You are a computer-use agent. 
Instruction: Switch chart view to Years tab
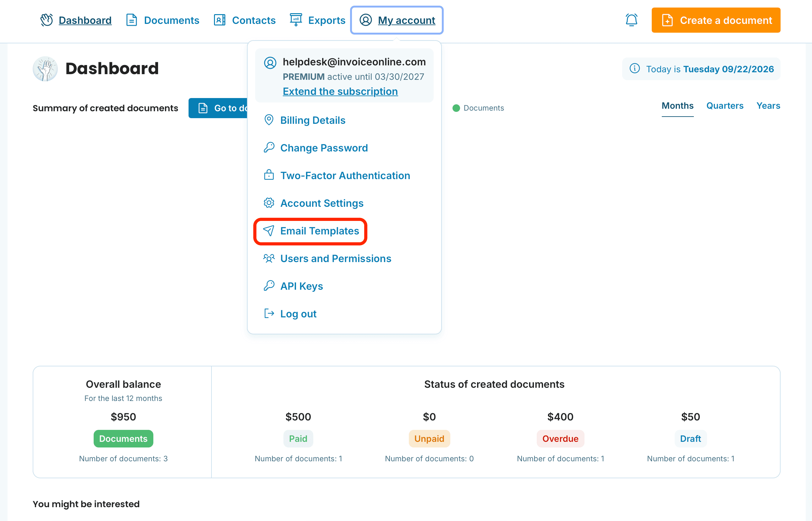click(768, 106)
